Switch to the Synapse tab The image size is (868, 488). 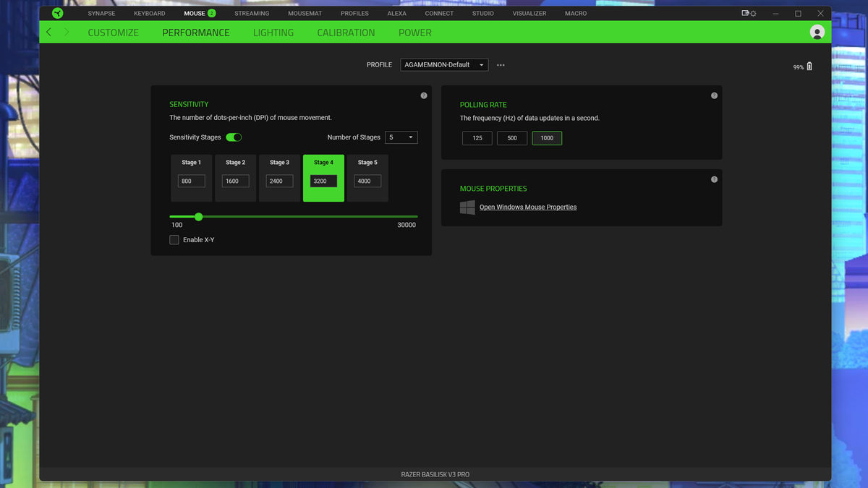pyautogui.click(x=101, y=13)
